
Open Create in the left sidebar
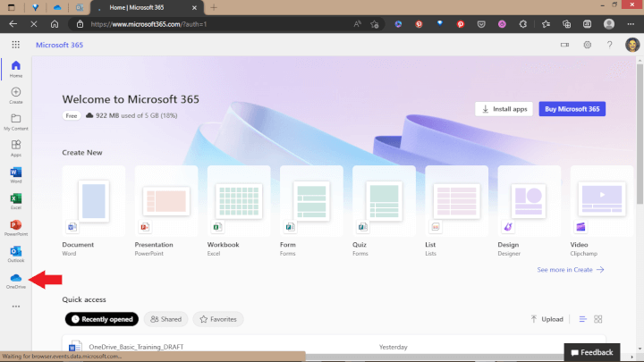(15, 96)
